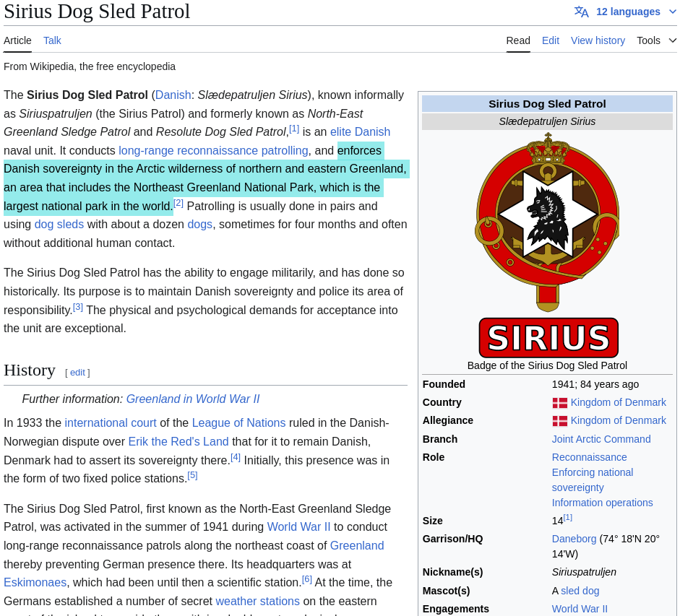Click the infobox header Sirius Dog Sled Patrol
680x616 pixels.
coord(547,104)
